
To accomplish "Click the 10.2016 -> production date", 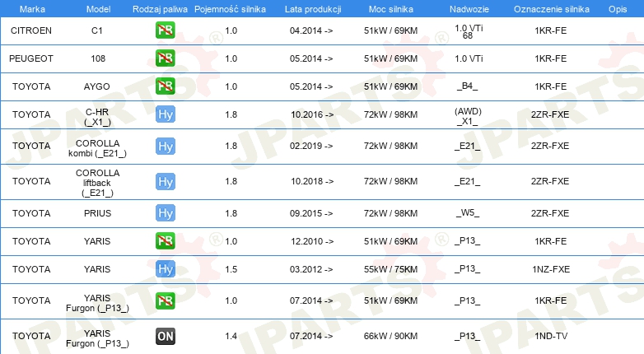I will pyautogui.click(x=312, y=114).
